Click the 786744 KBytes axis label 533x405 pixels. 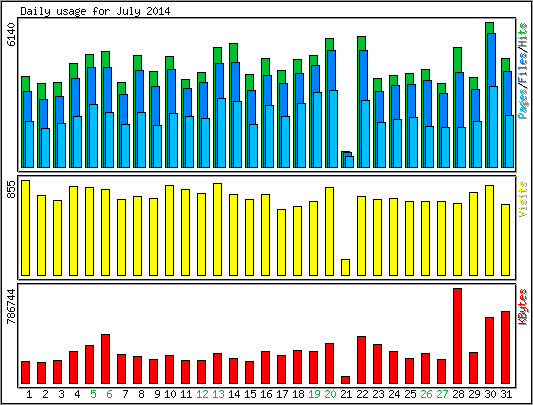click(x=11, y=306)
